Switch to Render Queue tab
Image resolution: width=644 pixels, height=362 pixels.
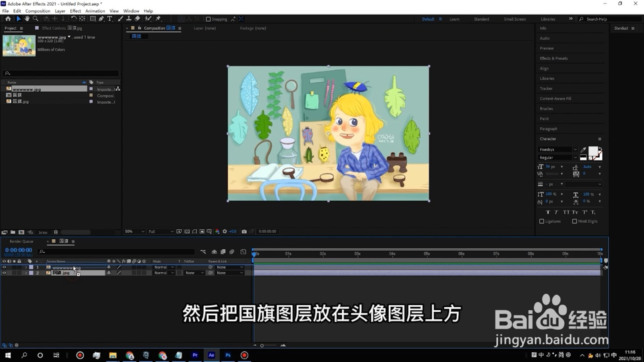tap(21, 241)
